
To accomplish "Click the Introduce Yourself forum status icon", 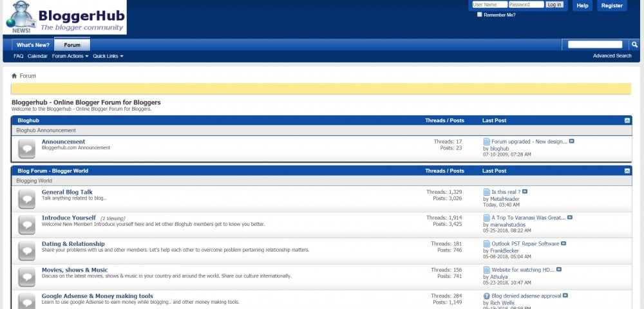I will [x=26, y=225].
